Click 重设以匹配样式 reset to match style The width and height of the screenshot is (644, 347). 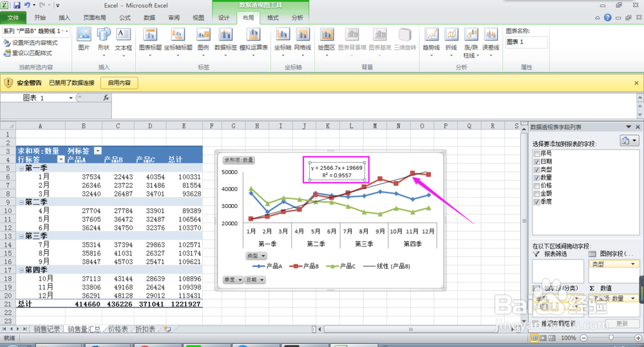point(28,53)
